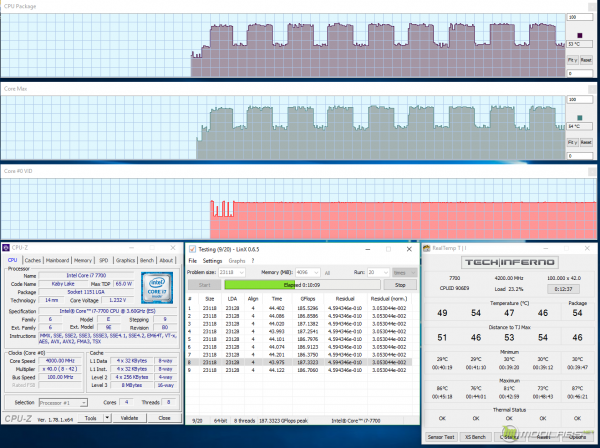
Task: Switch to the CPU tab in CPU-Z
Action: click(13, 260)
